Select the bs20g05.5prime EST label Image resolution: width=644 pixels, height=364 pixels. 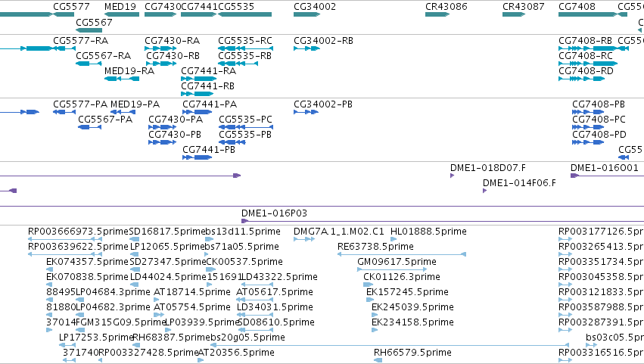click(x=247, y=338)
